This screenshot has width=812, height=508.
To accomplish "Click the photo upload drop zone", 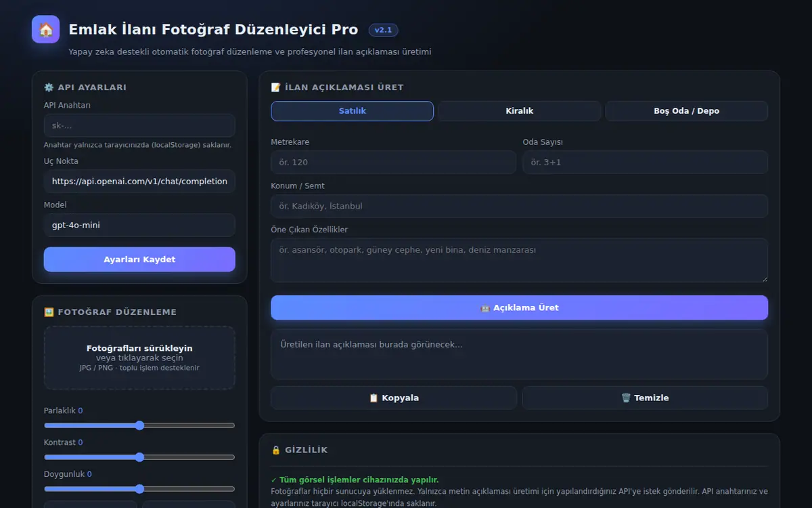I will click(x=139, y=358).
